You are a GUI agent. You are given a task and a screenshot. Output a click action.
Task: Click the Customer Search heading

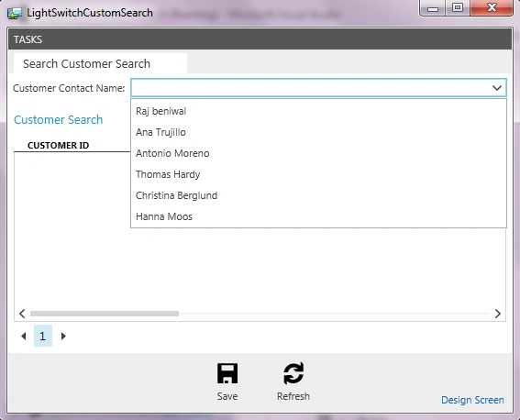pyautogui.click(x=59, y=119)
